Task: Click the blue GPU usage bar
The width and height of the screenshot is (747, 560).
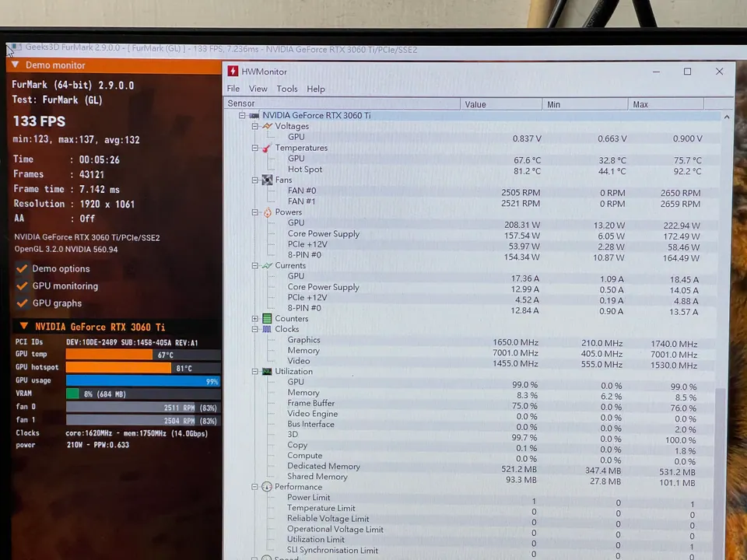Action: tap(143, 380)
